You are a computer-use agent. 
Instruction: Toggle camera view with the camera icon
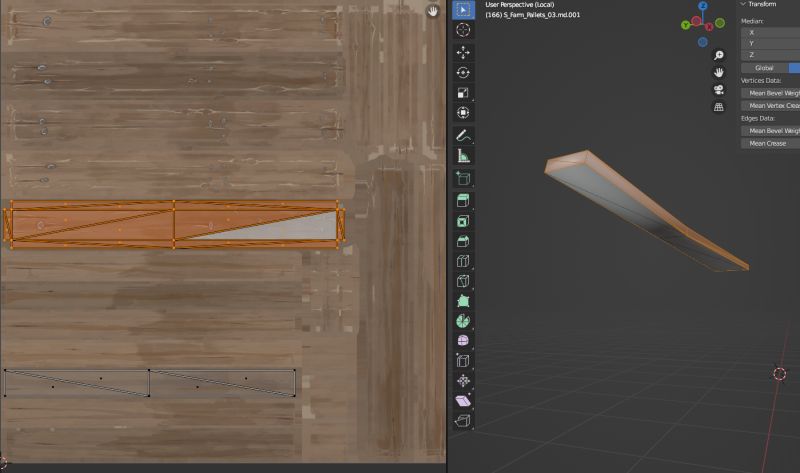(x=718, y=90)
